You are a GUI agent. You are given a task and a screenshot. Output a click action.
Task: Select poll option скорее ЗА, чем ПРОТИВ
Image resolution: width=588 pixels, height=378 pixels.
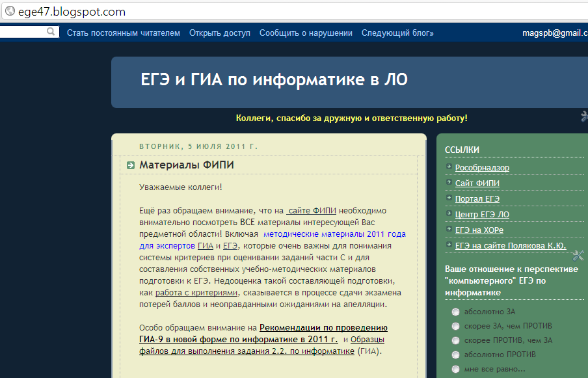click(x=455, y=326)
